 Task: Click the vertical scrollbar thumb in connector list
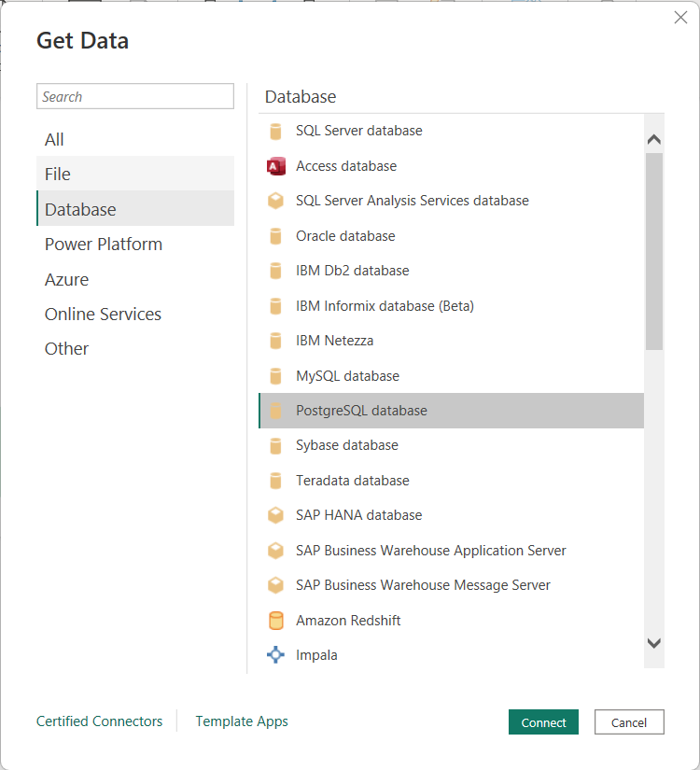[653, 250]
